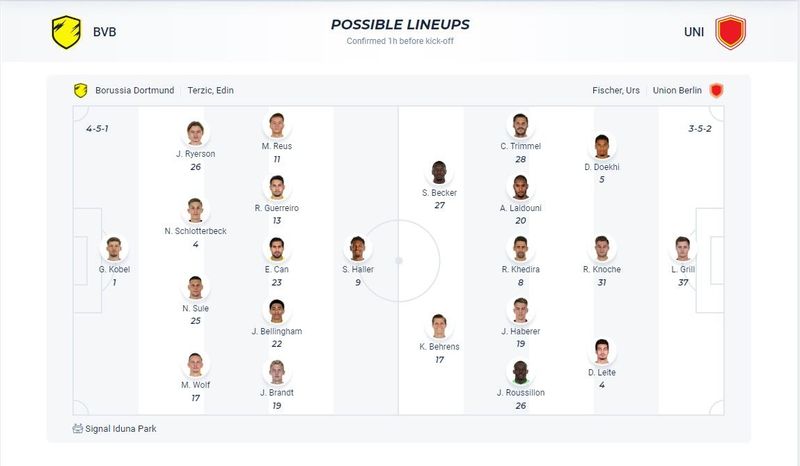The height and width of the screenshot is (466, 800).
Task: Open L. Grill goalkeeper photo
Action: coord(683,249)
